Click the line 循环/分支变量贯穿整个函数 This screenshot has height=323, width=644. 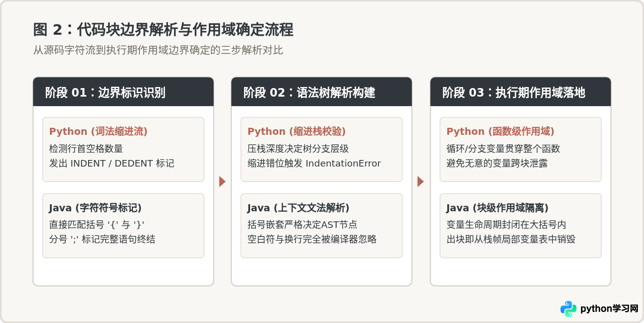coord(503,148)
